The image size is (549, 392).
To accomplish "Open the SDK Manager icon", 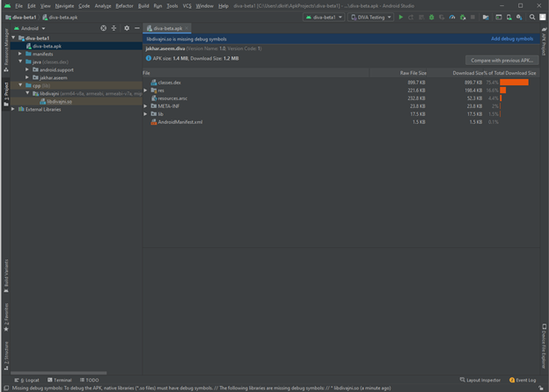I will click(x=519, y=17).
